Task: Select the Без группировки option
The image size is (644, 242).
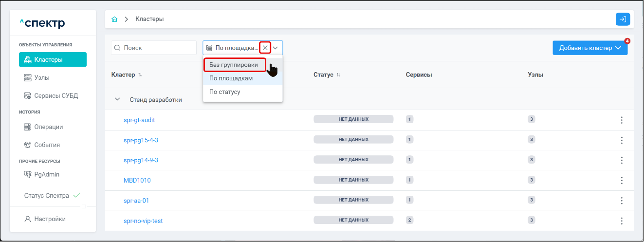Action: tap(234, 65)
